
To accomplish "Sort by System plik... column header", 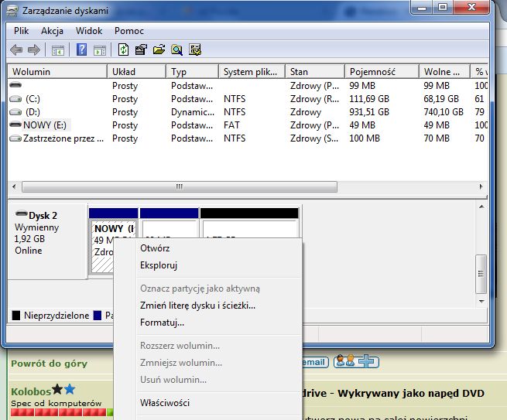I will 252,71.
